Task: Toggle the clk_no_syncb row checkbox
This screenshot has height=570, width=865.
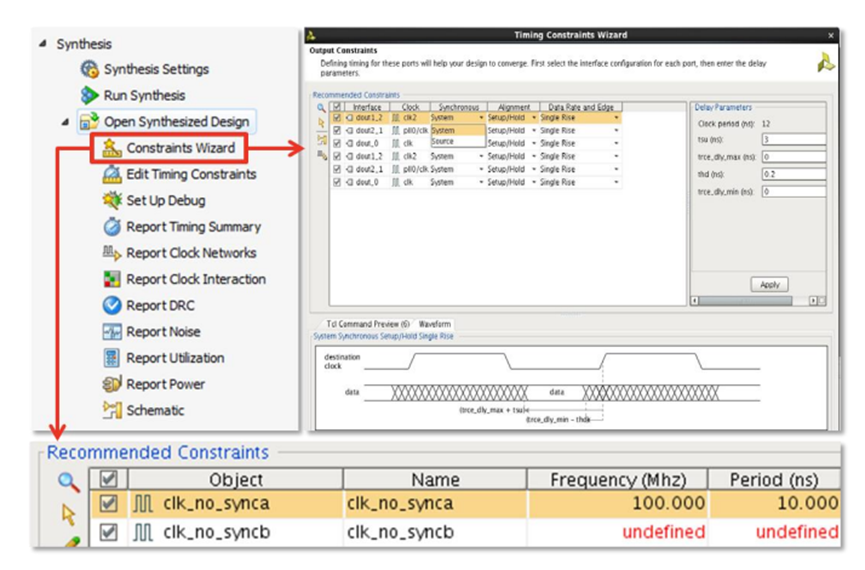Action: (109, 532)
